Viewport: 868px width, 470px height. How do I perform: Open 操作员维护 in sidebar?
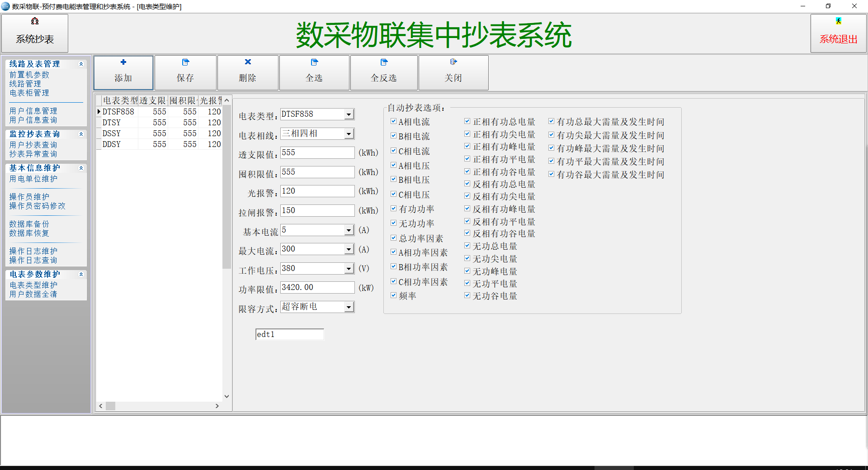point(29,197)
